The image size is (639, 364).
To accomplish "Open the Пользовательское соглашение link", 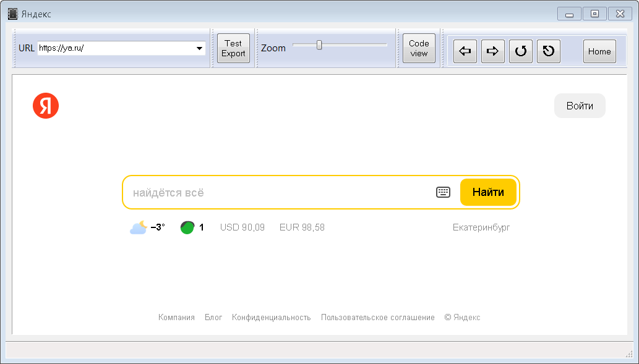I will click(378, 317).
